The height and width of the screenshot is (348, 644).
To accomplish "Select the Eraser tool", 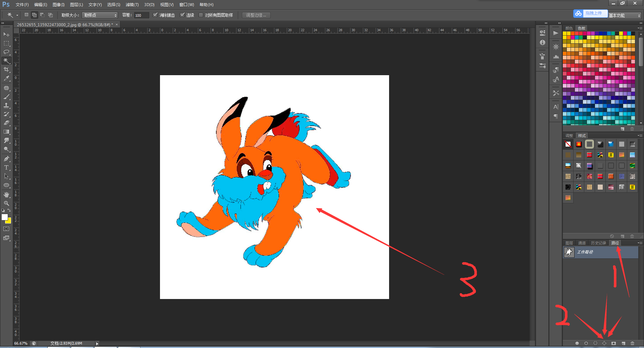I will 6,123.
